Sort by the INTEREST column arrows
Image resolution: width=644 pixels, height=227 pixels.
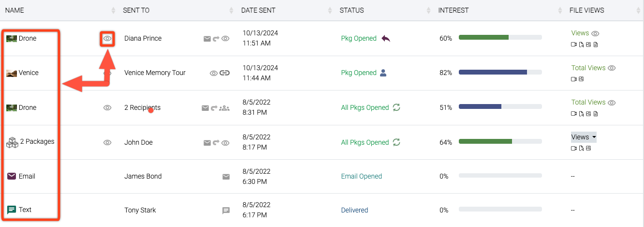point(559,10)
